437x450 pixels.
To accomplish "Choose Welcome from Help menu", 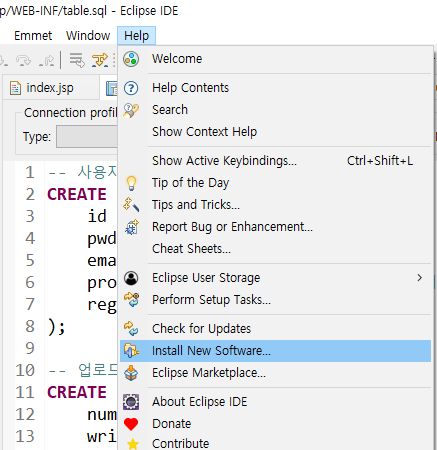I will pyautogui.click(x=275, y=59).
